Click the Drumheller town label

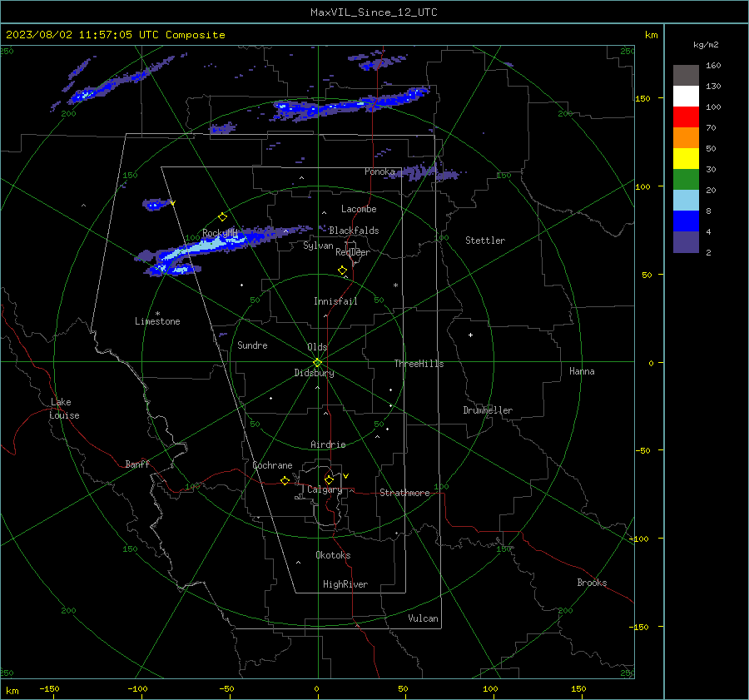tap(488, 410)
